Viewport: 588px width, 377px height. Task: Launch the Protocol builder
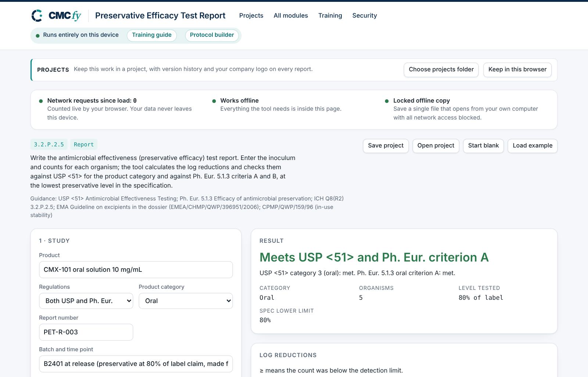[x=212, y=35]
